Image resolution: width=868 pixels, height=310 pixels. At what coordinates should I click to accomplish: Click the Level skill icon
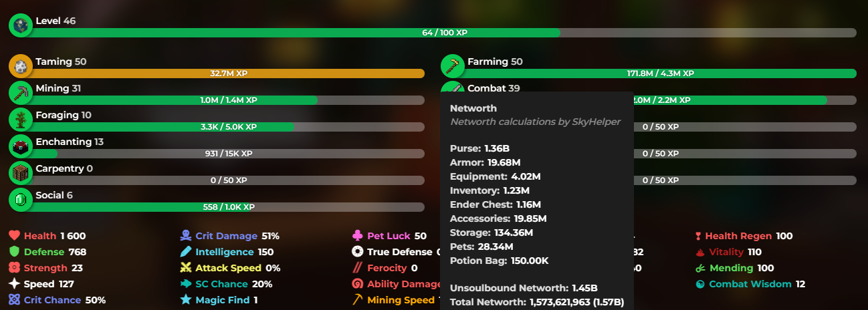point(21,25)
